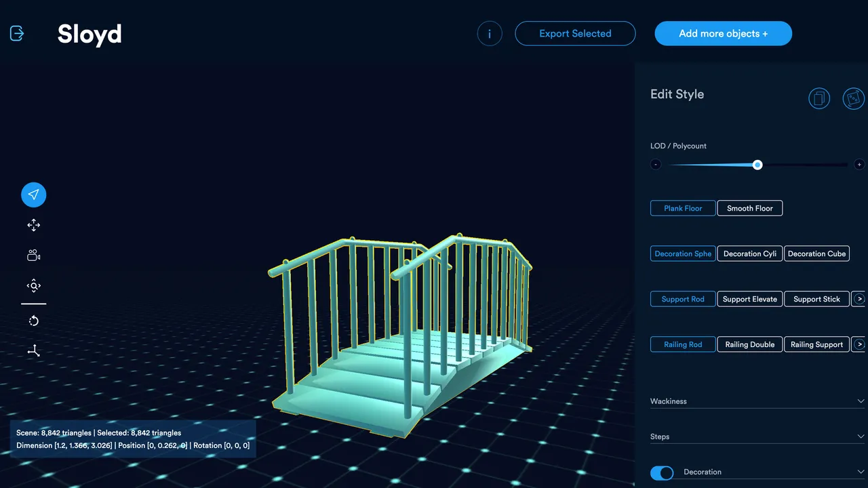Select the pointer select tool
Viewport: 868px width, 488px height.
34,195
